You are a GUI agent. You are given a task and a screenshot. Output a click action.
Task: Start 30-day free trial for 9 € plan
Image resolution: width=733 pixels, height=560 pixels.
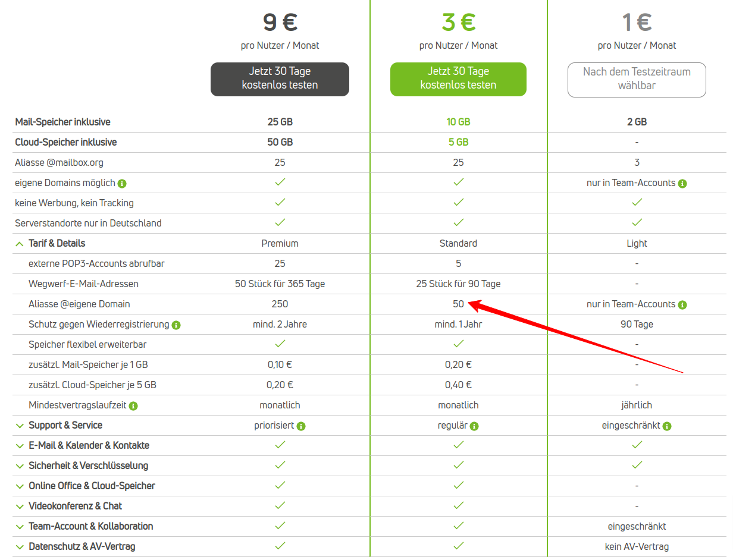tap(280, 79)
